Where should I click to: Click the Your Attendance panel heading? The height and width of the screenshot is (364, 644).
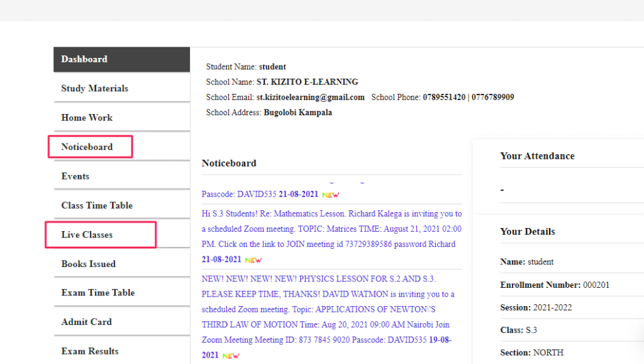(x=537, y=156)
